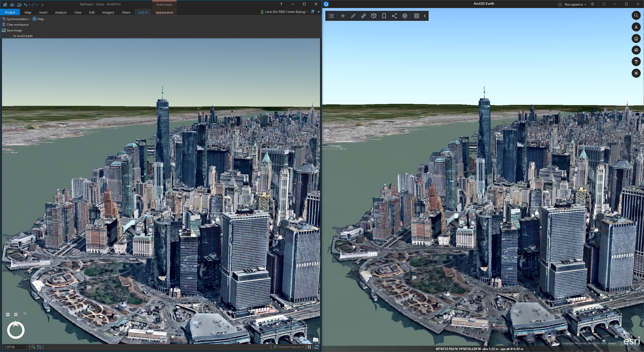Expand the Add-In menu in ArcGIS Pro ribbon
The height and width of the screenshot is (352, 644).
tap(142, 12)
